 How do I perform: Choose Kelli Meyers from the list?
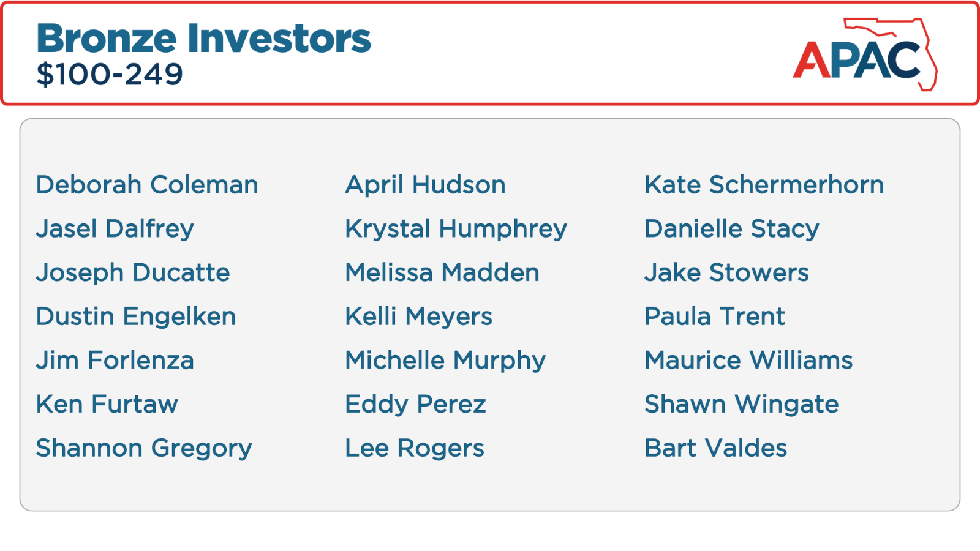(x=419, y=317)
